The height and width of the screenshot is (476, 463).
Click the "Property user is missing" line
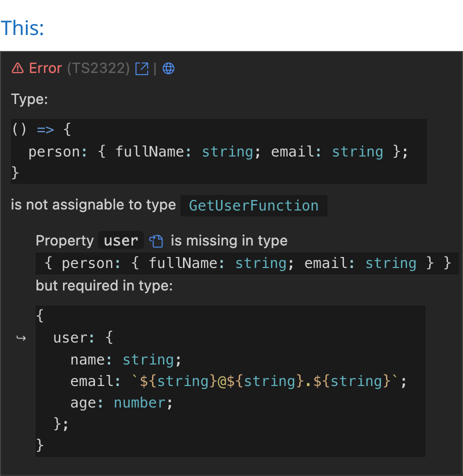pos(161,240)
